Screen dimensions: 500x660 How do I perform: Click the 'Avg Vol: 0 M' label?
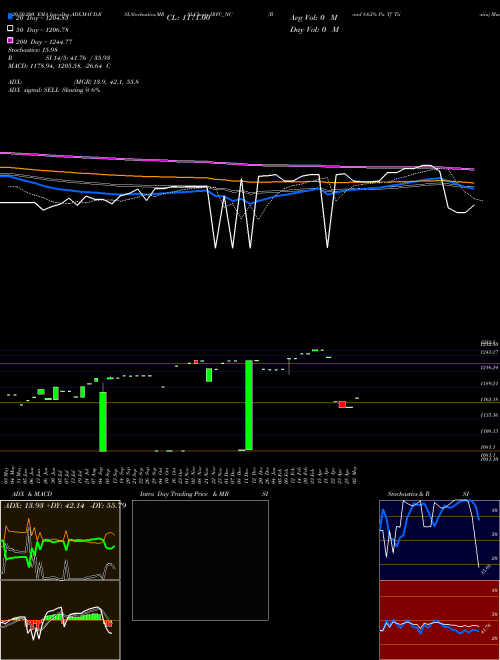click(x=314, y=18)
